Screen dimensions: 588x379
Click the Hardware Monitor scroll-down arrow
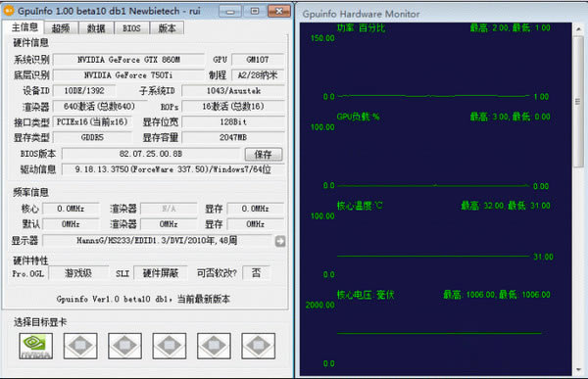pyautogui.click(x=578, y=369)
